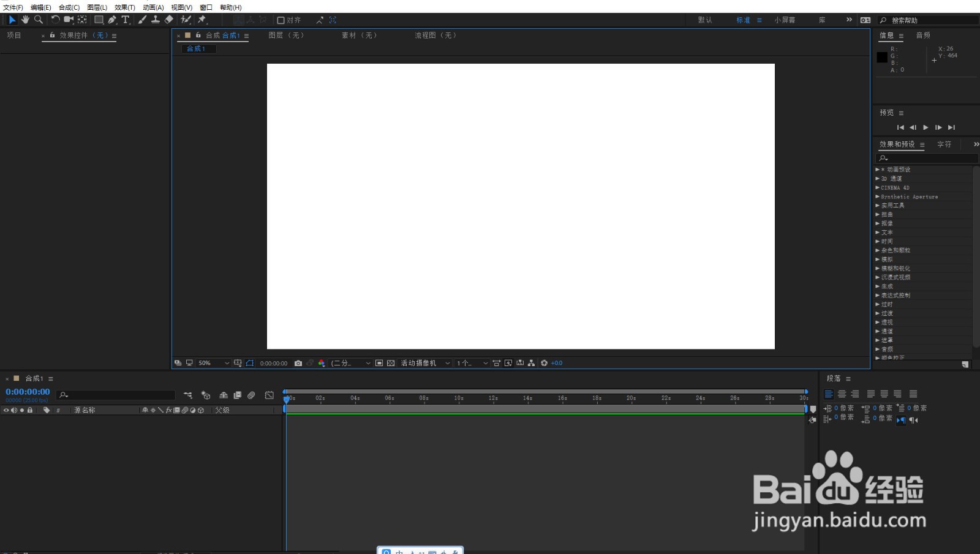
Task: Select the Puppet Pin tool
Action: 203,20
